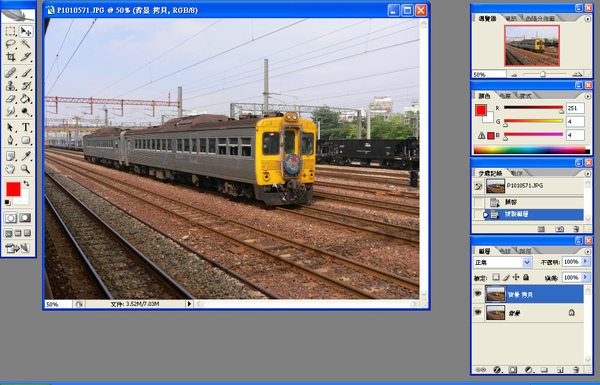The image size is (600, 385).
Task: Switch to the Channels tab
Action: [x=505, y=251]
